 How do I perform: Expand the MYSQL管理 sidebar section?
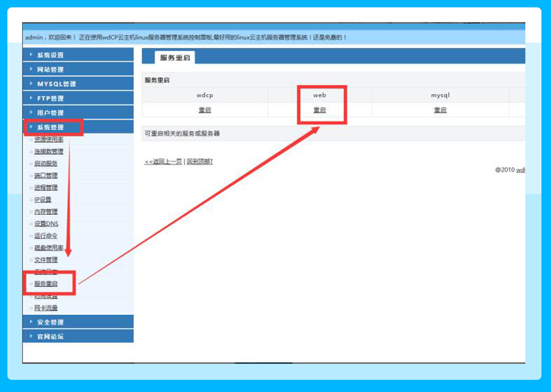pos(56,84)
